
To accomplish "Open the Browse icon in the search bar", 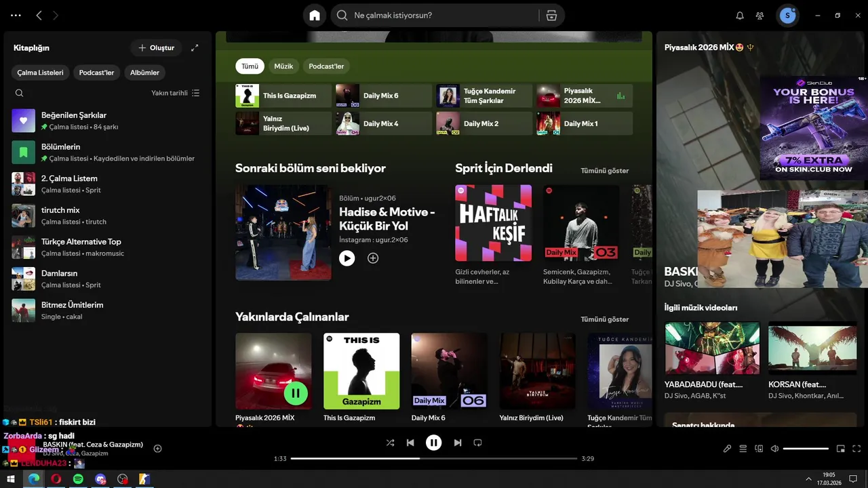I will pos(551,15).
